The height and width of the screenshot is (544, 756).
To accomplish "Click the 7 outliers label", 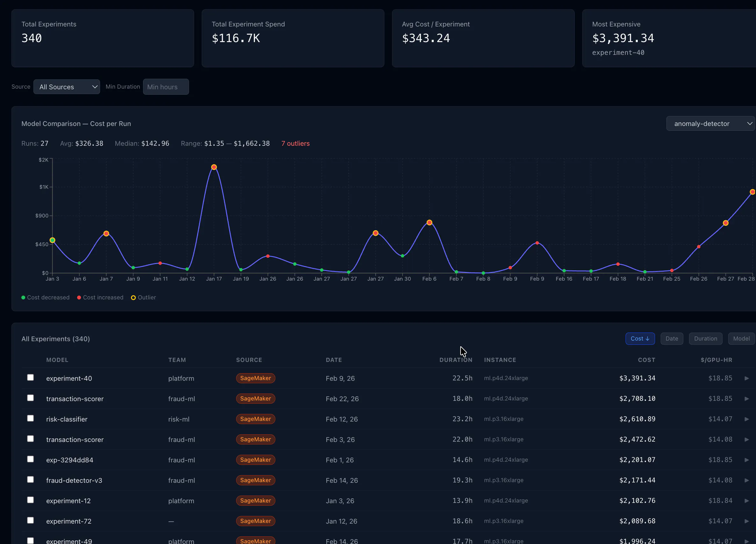I will pyautogui.click(x=295, y=143).
